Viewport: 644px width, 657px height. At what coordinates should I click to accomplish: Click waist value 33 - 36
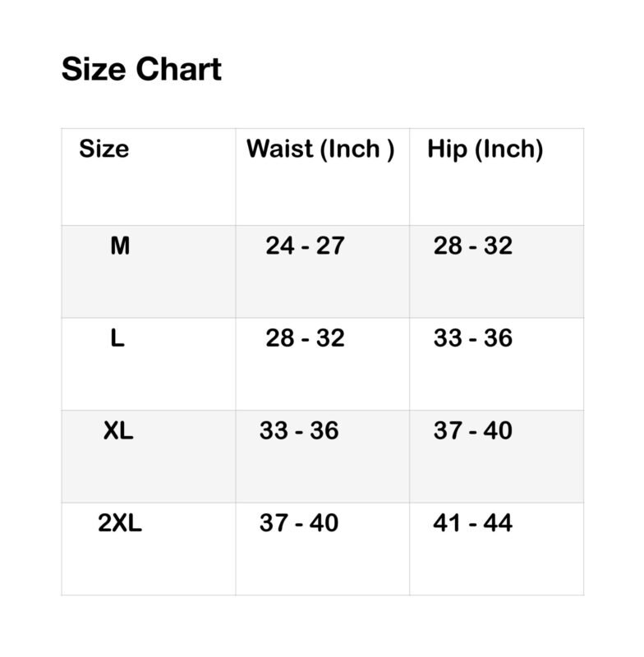(x=299, y=431)
